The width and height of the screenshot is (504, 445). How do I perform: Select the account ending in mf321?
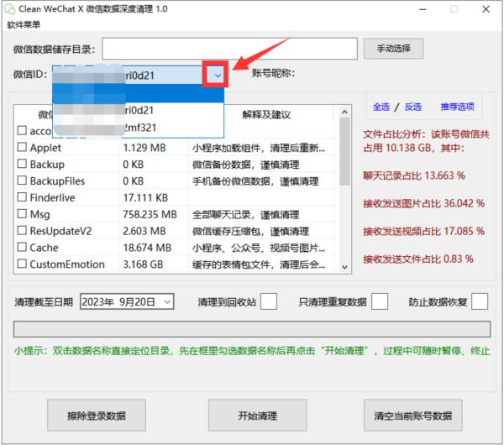(139, 128)
